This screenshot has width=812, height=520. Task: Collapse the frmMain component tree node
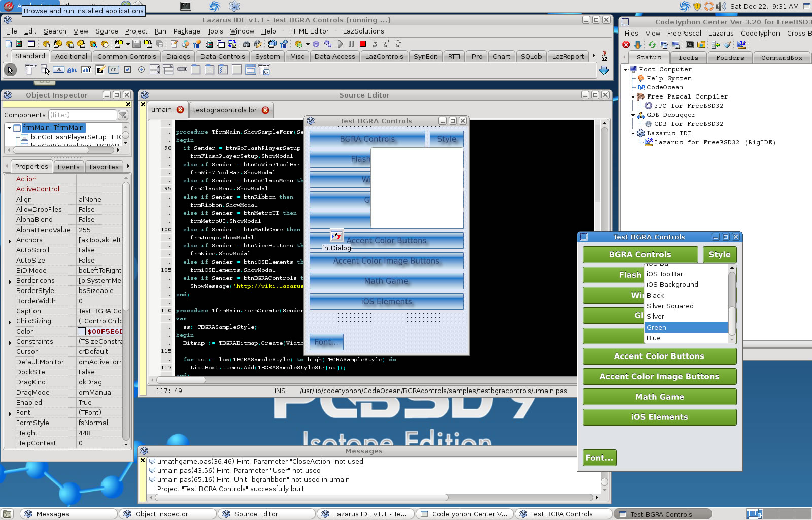pos(9,128)
